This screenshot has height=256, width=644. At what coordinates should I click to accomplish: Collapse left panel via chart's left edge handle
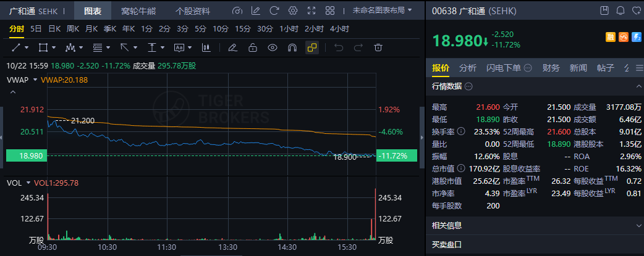click(2, 137)
